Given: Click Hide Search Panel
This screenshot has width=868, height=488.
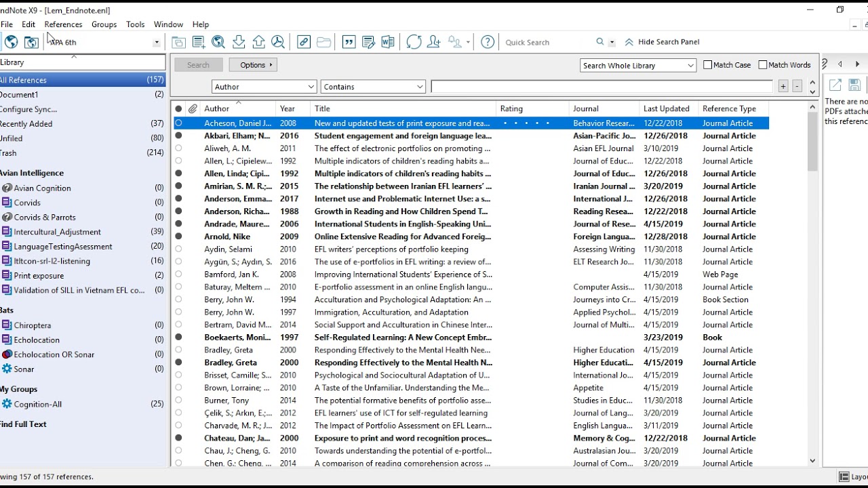Looking at the screenshot, I should [662, 42].
